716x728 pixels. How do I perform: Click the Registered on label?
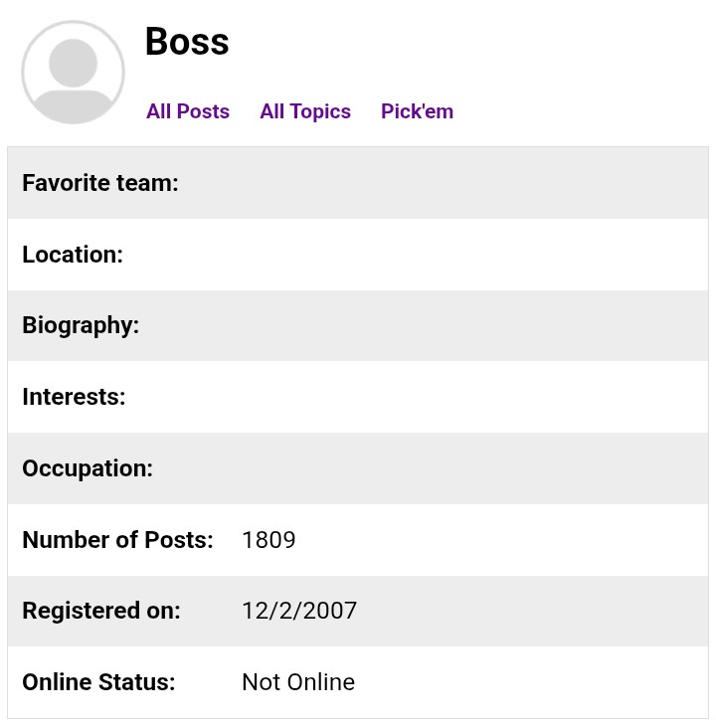click(101, 611)
